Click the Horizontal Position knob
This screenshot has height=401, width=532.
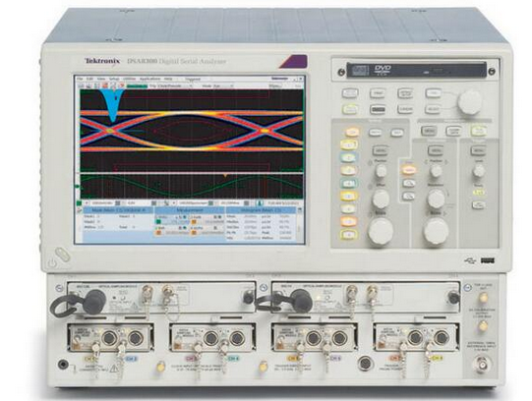pyautogui.click(x=436, y=171)
